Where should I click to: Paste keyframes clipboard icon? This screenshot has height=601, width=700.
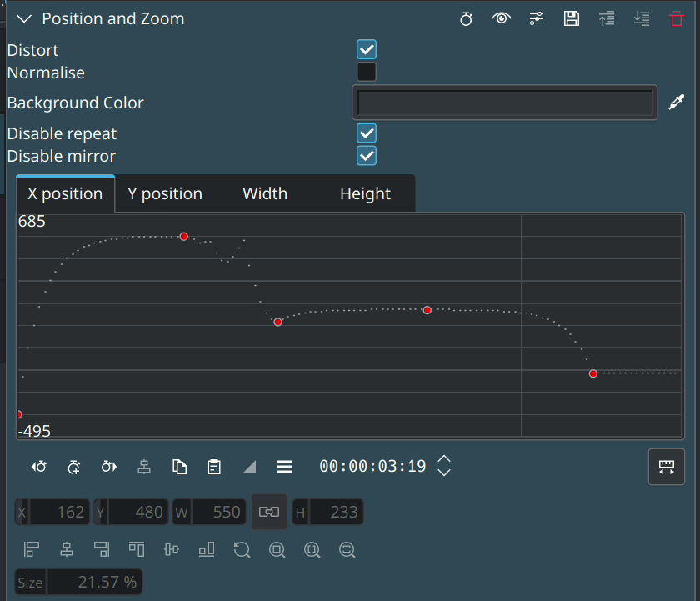click(x=214, y=467)
